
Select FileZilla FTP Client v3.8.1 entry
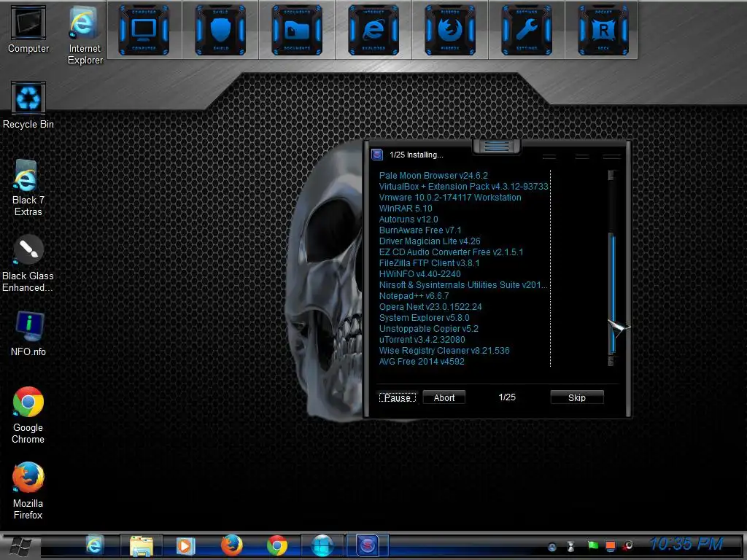click(x=429, y=262)
